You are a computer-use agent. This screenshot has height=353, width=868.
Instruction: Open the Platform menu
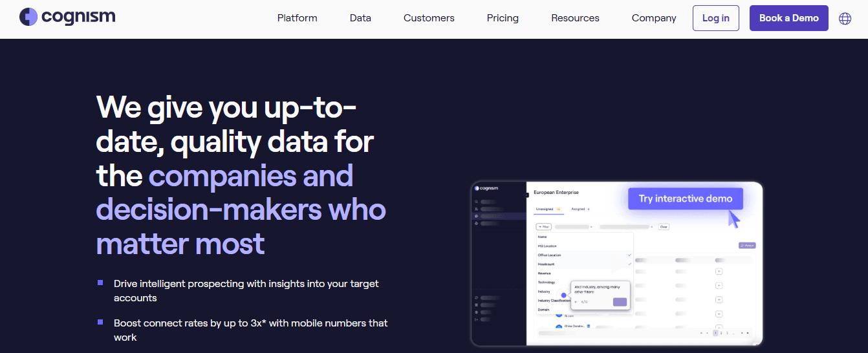297,18
